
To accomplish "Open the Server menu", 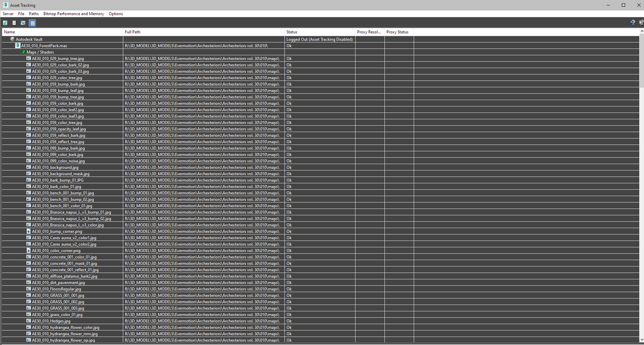I will (x=8, y=14).
